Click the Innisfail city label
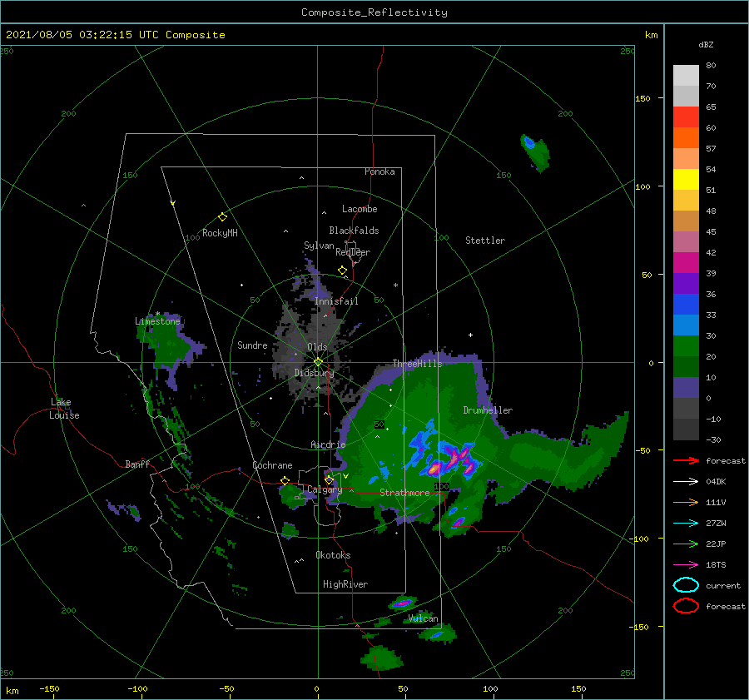The image size is (749, 700). 336,301
